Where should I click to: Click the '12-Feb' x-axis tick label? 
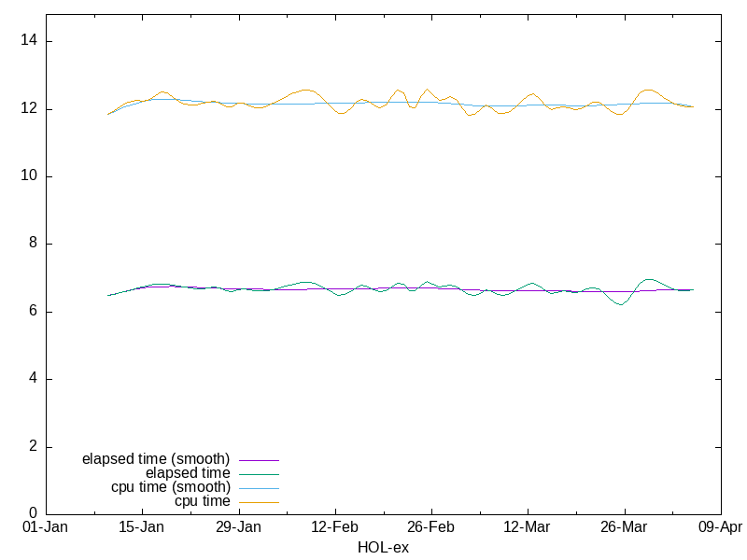click(x=334, y=527)
